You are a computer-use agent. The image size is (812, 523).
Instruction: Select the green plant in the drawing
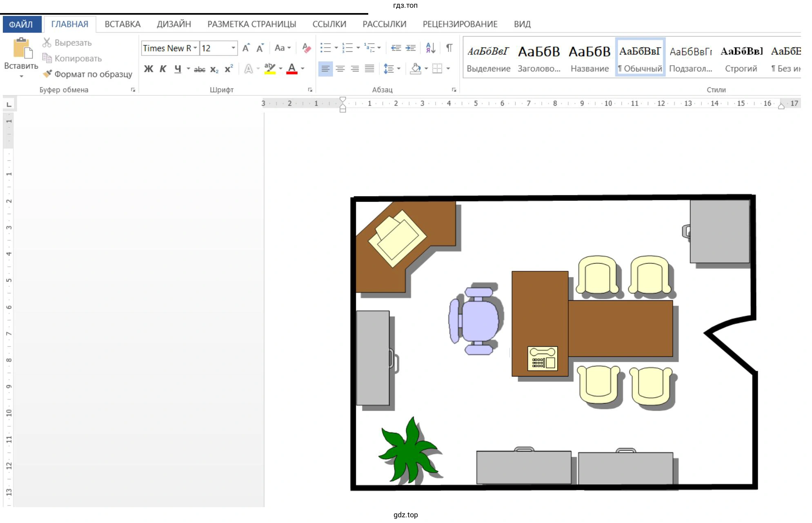(409, 451)
